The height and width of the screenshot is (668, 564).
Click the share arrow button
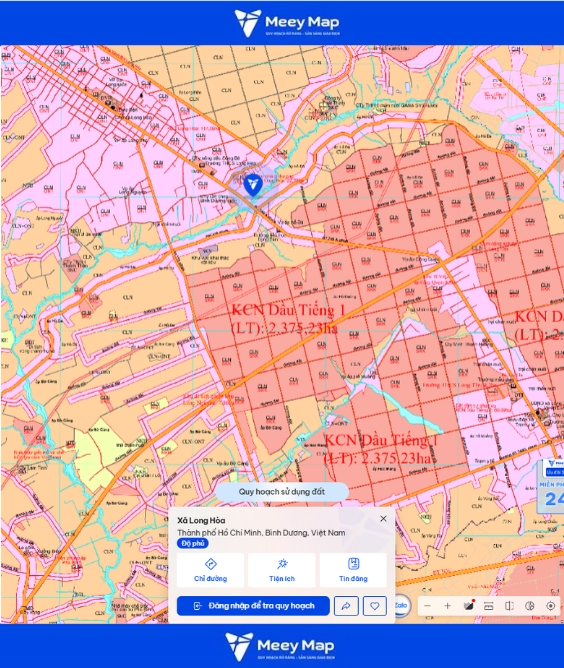coord(346,606)
